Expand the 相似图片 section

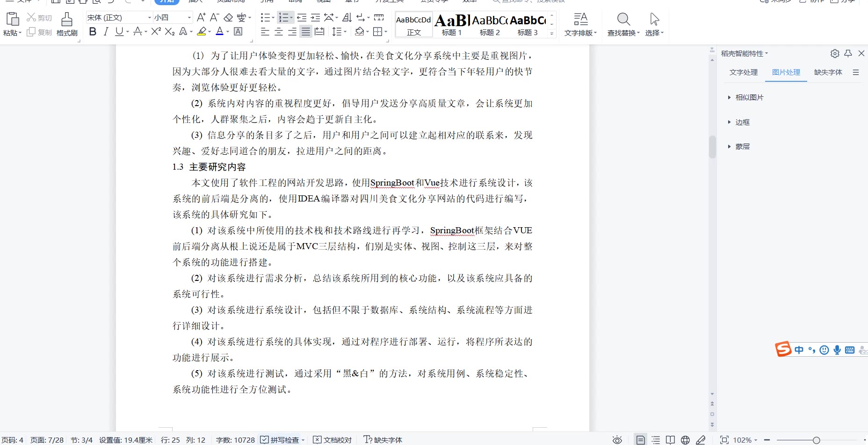pyautogui.click(x=745, y=97)
